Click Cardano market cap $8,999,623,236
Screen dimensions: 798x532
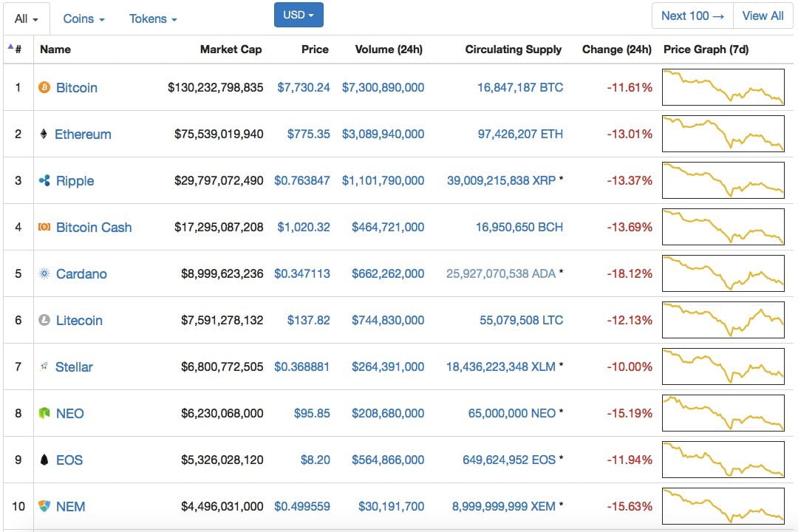pyautogui.click(x=222, y=274)
